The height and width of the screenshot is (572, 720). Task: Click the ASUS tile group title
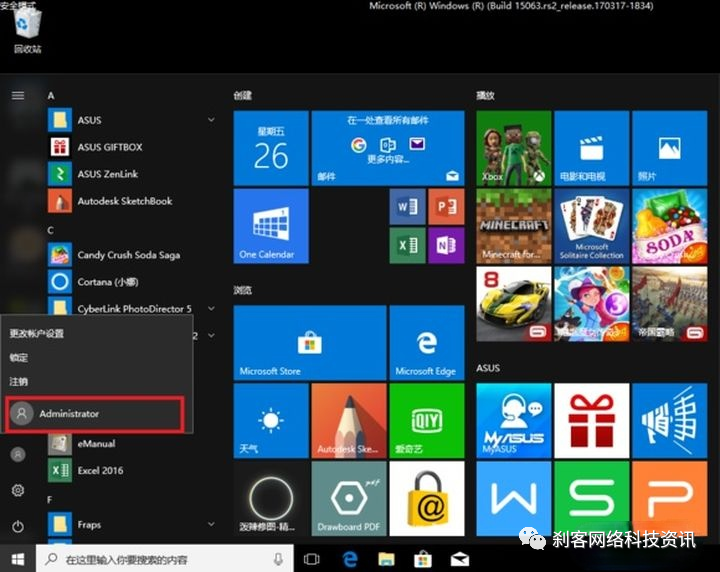point(488,368)
